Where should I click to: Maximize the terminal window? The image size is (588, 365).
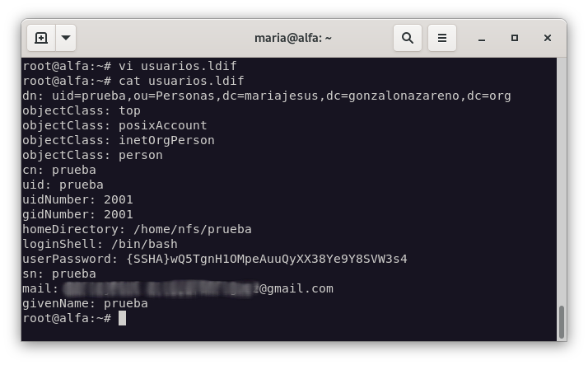click(x=515, y=38)
